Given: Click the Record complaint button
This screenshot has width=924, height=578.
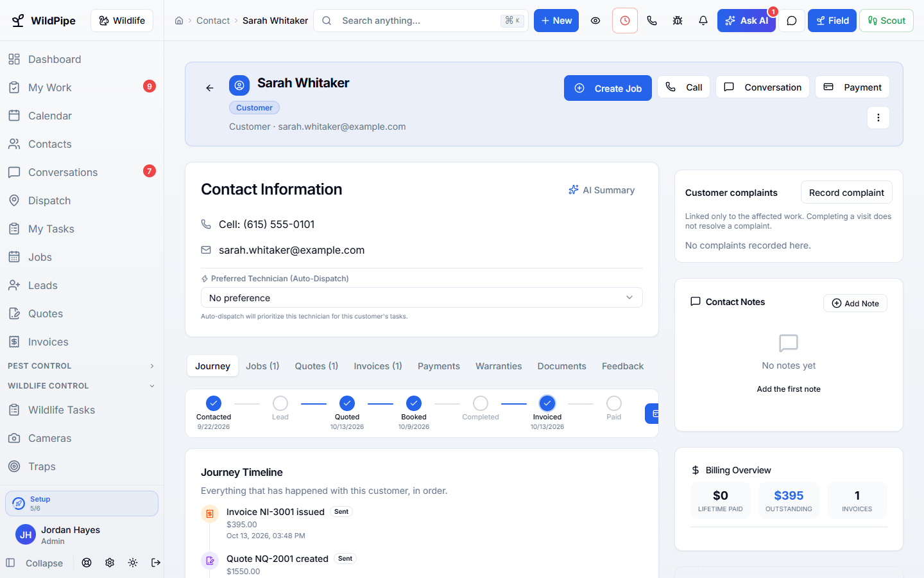Looking at the screenshot, I should point(846,193).
